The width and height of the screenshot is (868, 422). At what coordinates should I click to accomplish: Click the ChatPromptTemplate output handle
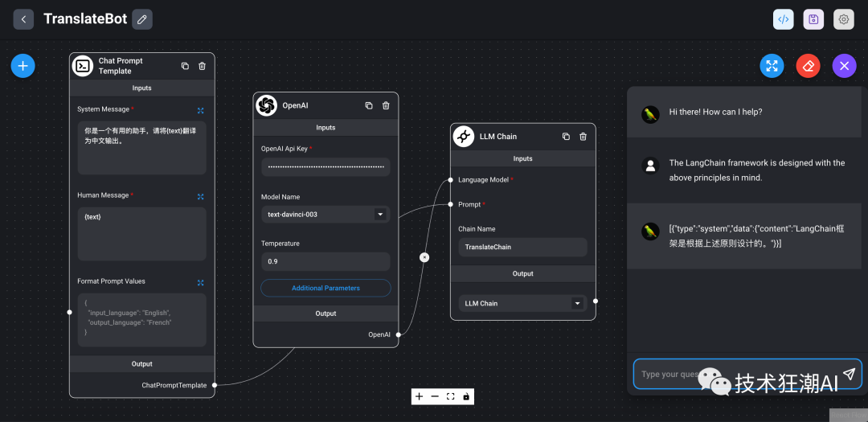point(215,385)
